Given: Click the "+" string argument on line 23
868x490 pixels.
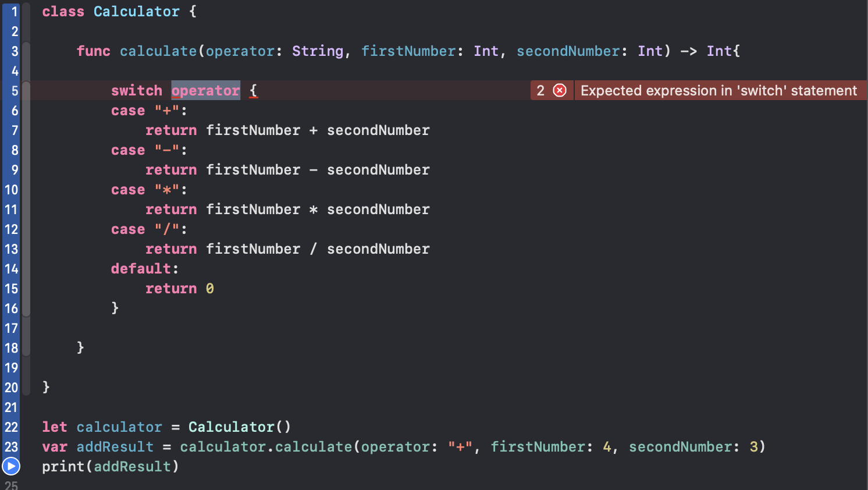Looking at the screenshot, I should pos(460,447).
